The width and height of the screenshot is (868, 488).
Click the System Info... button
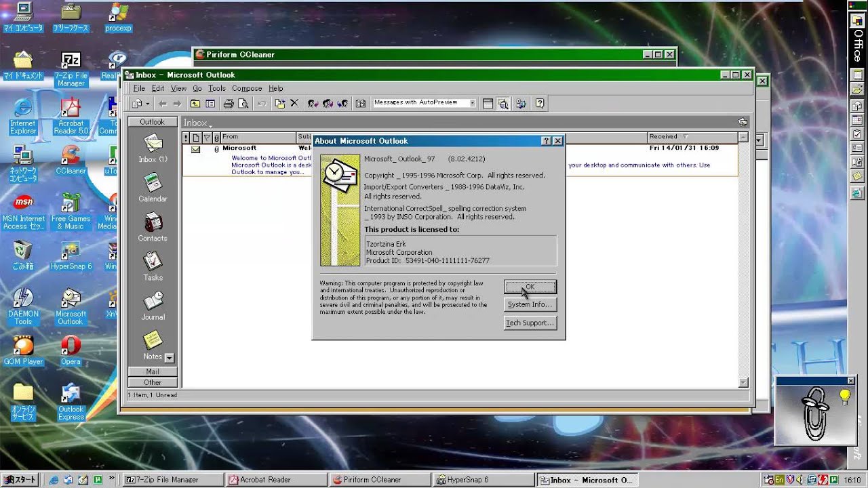pos(530,304)
